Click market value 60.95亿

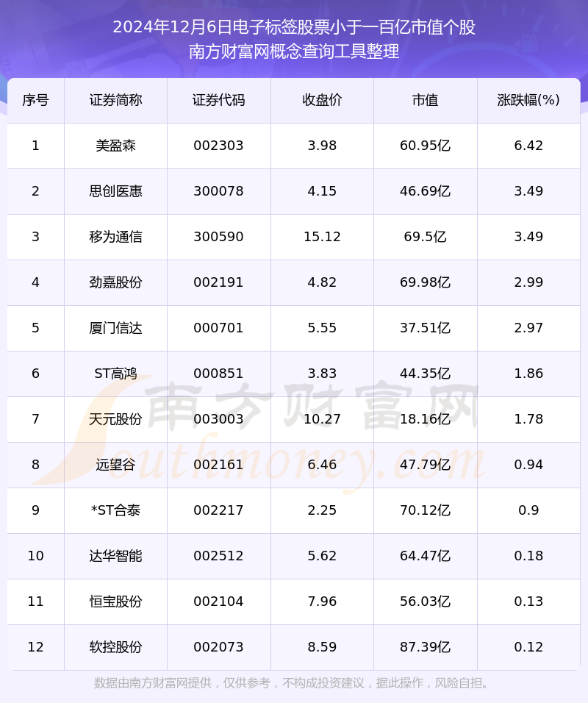tap(426, 146)
